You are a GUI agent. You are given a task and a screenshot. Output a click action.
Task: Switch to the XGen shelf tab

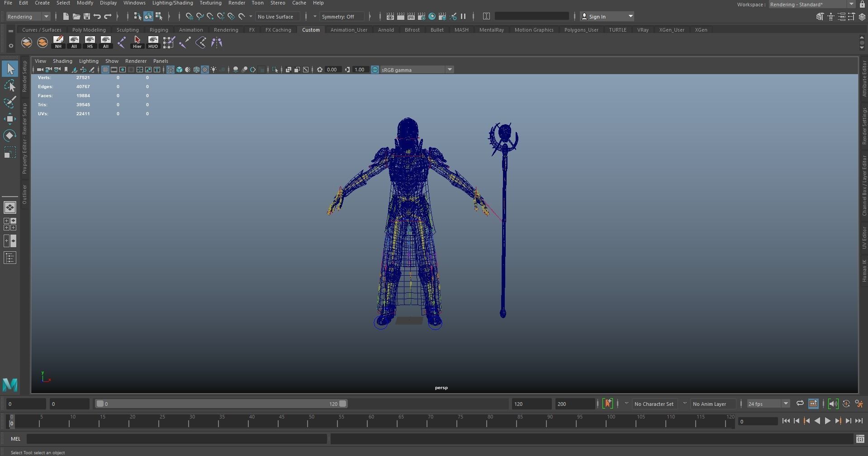point(701,30)
